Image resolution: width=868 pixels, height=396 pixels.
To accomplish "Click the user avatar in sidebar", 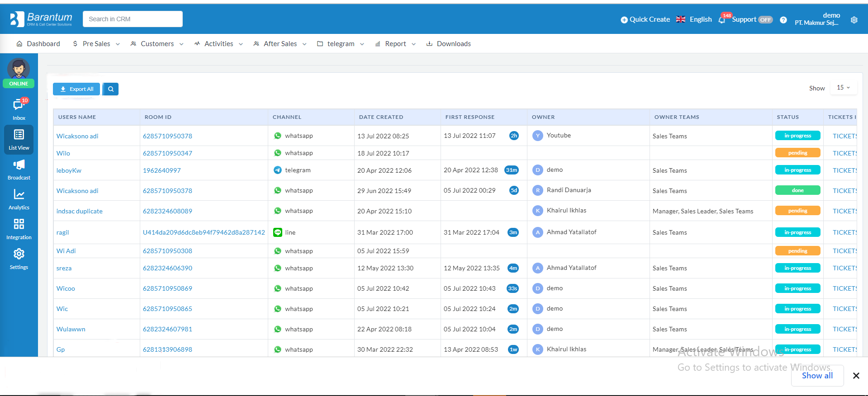I will (19, 69).
